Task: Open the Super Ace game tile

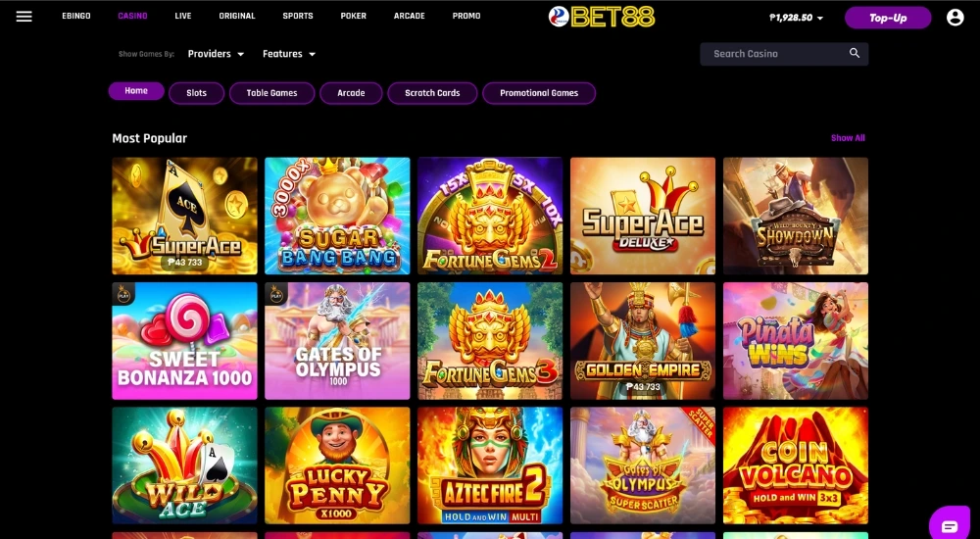Action: (184, 216)
